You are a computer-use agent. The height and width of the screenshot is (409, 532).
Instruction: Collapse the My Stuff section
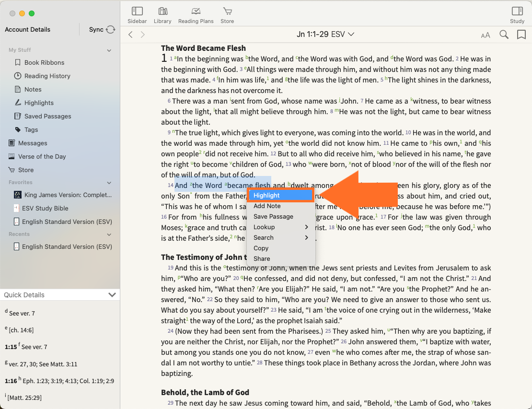[x=109, y=50]
